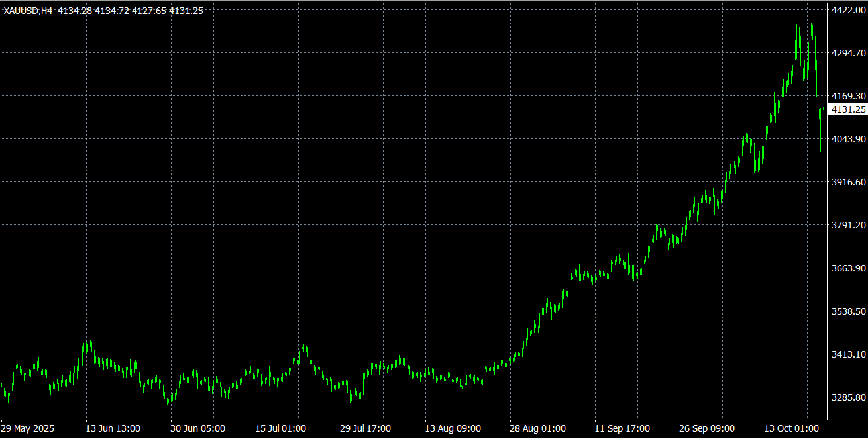
Task: Select the 30 Jun 05:00 time label
Action: (198, 428)
